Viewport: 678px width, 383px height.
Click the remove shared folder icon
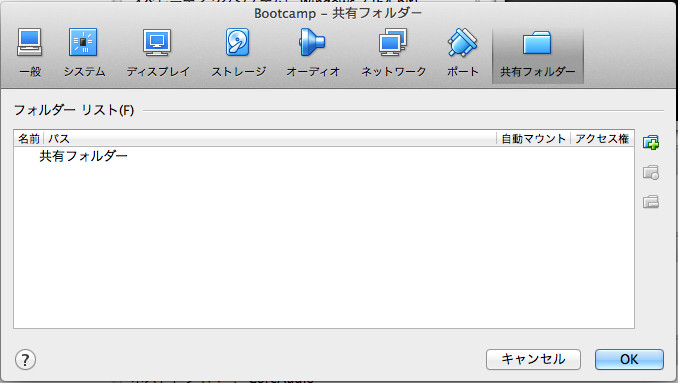[651, 201]
